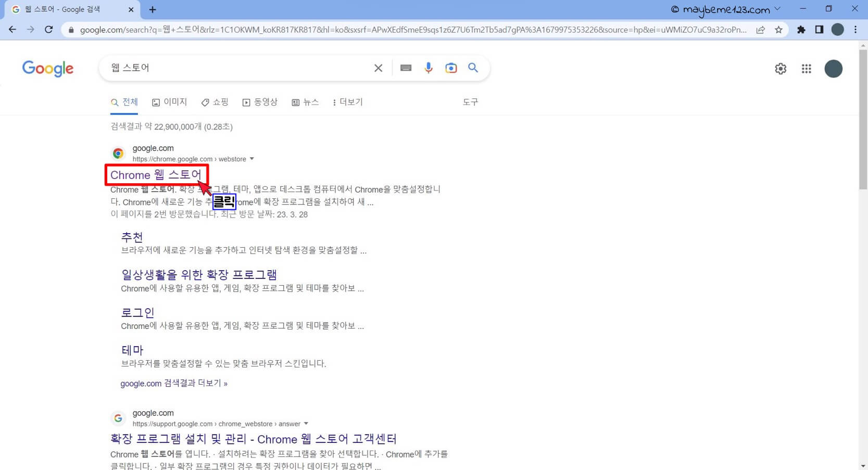
Task: Bookmark this page with the star icon
Action: [778, 30]
